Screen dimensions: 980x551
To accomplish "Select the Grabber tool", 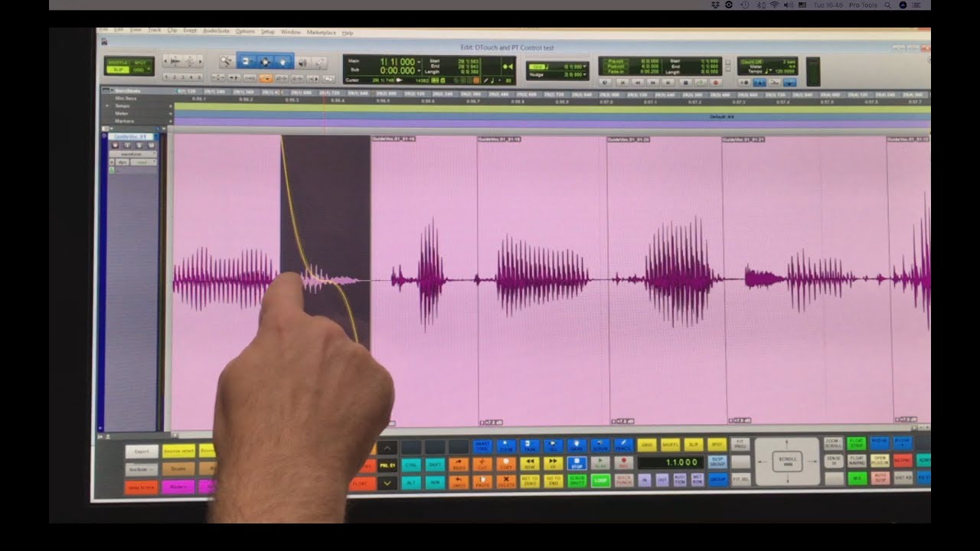I will pyautogui.click(x=284, y=61).
